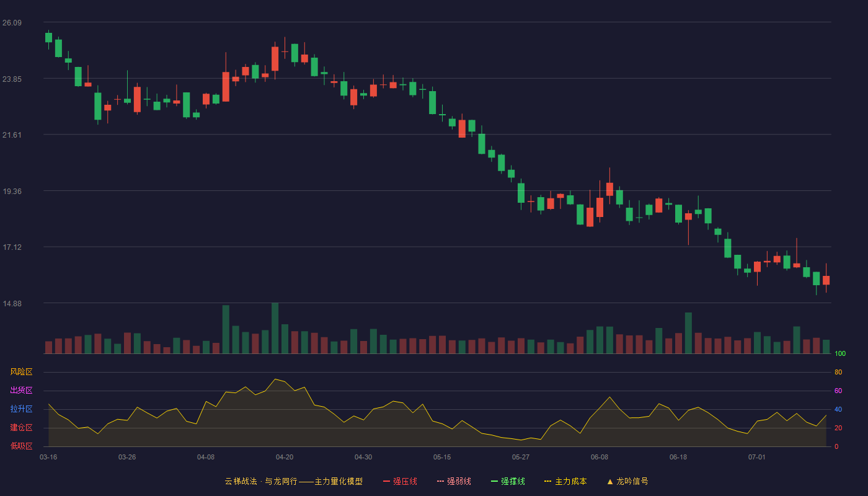Click the 风险区 zone label
The width and height of the screenshot is (868, 496).
pyautogui.click(x=21, y=372)
